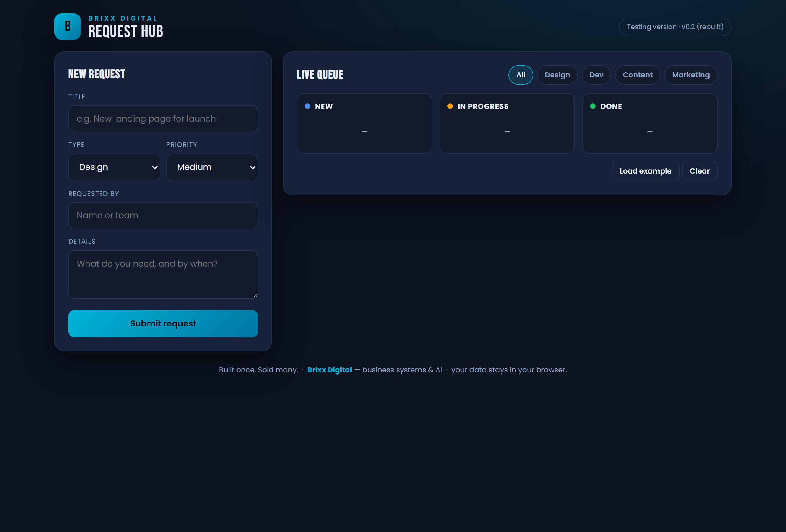Click the LIVE QUEUE heading
Viewport: 786px width, 532px height.
320,75
